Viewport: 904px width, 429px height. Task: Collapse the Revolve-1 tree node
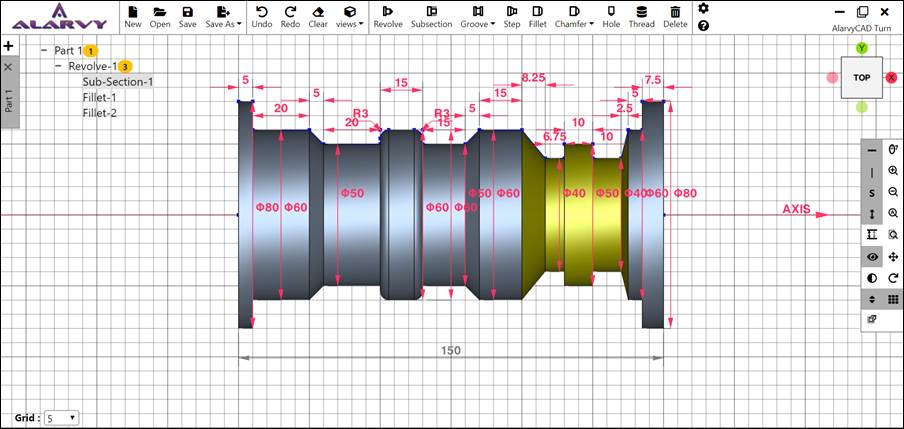58,66
